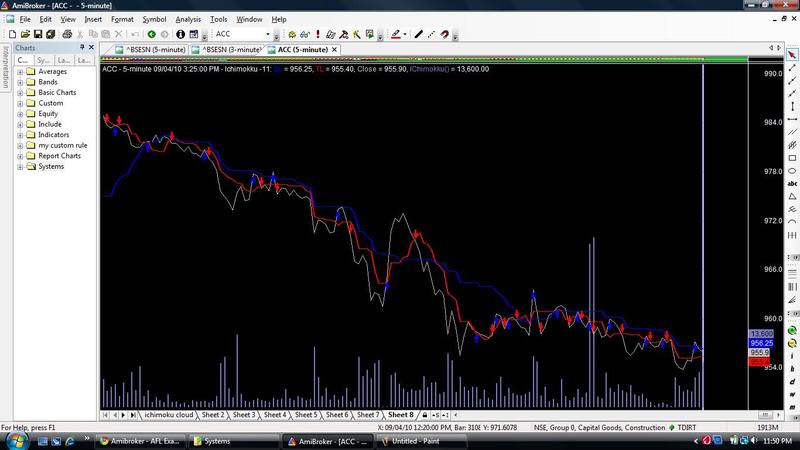Select the ichimoku cloud sheet tab
This screenshot has height=450, width=800.
tap(169, 415)
